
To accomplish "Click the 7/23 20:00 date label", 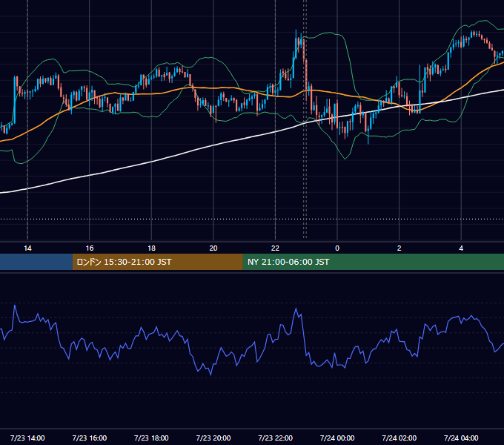I will coord(213,438).
